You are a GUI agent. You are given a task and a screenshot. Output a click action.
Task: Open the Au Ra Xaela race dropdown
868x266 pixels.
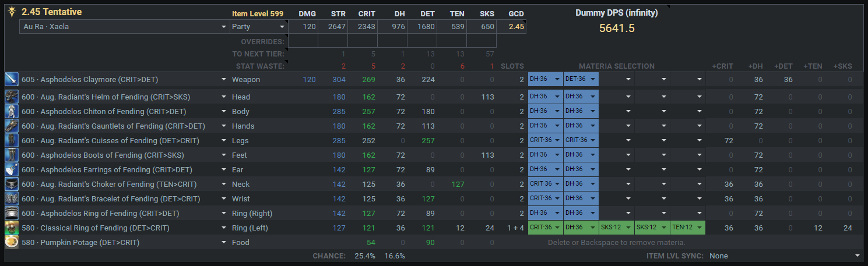[x=124, y=27]
